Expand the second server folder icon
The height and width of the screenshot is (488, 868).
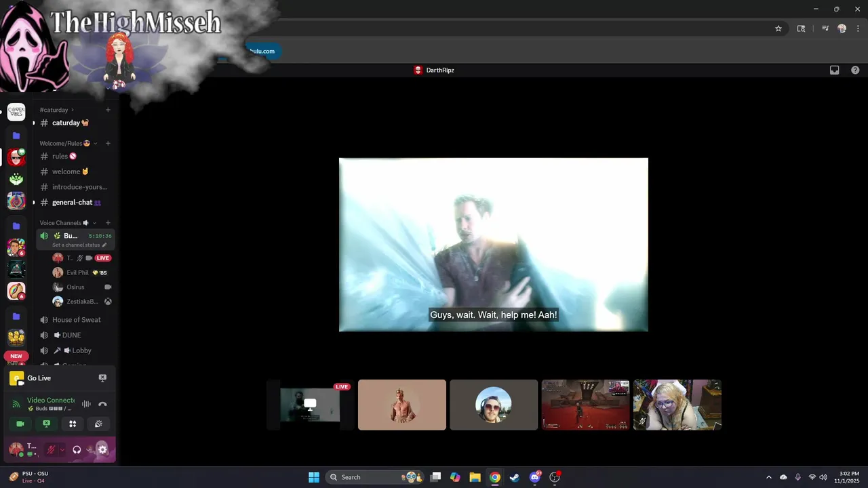point(16,226)
